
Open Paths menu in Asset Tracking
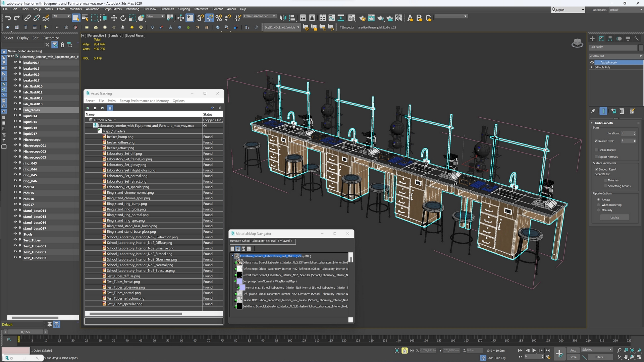(112, 101)
